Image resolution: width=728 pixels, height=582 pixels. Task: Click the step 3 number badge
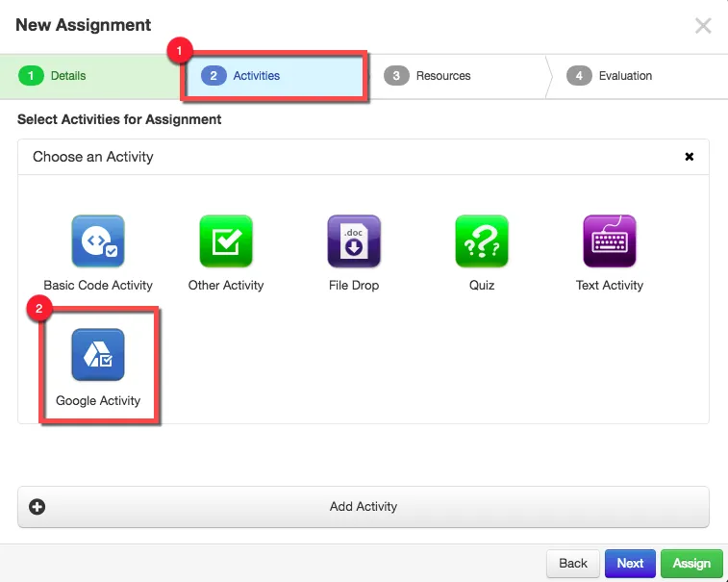(x=396, y=76)
